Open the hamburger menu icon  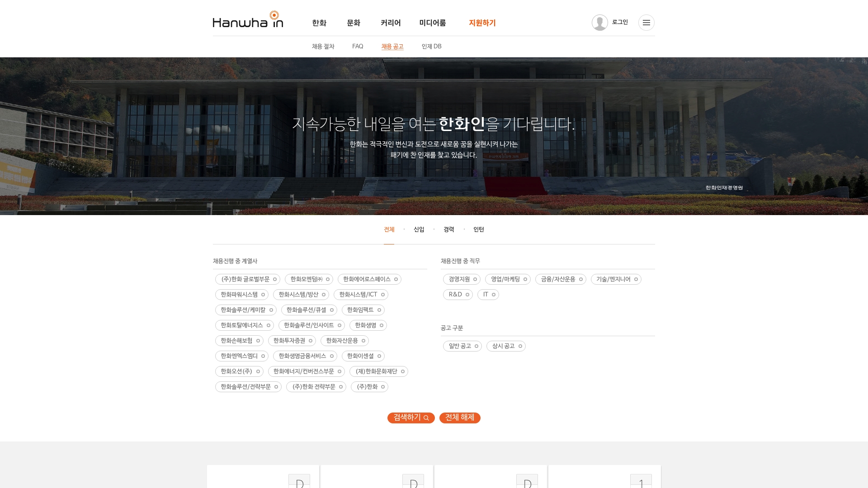coord(646,23)
